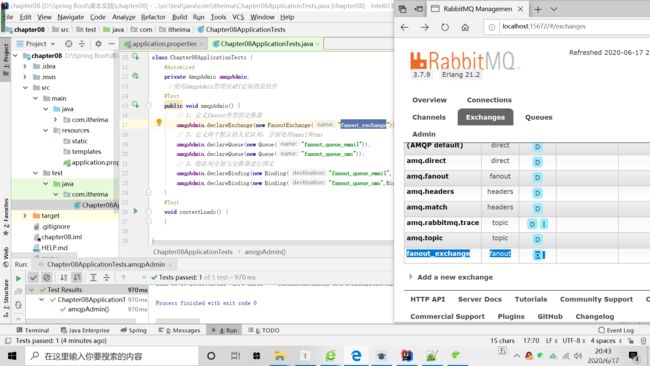Collapse Test Results tree node
Image resolution: width=650 pixels, height=366 pixels.
[x=31, y=290]
